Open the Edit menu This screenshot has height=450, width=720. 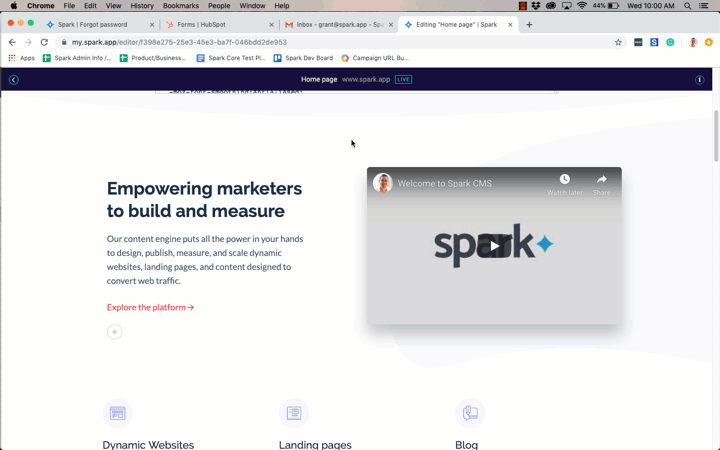[x=90, y=6]
